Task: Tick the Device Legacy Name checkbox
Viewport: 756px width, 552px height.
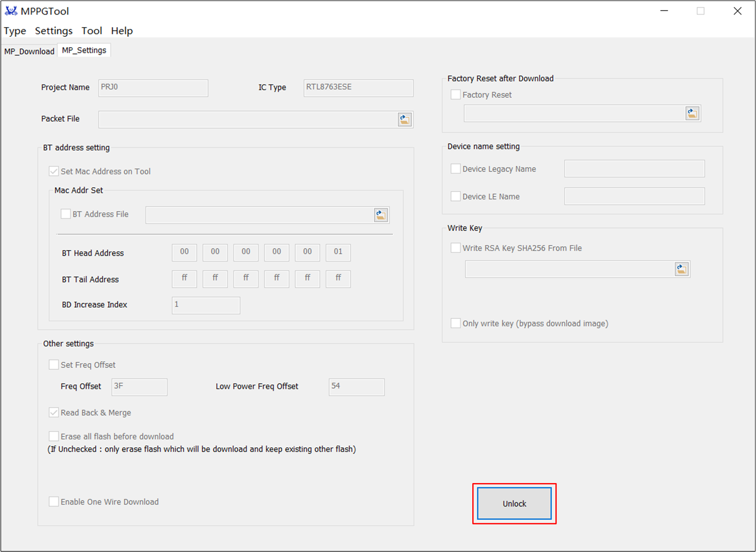Action: click(x=456, y=169)
